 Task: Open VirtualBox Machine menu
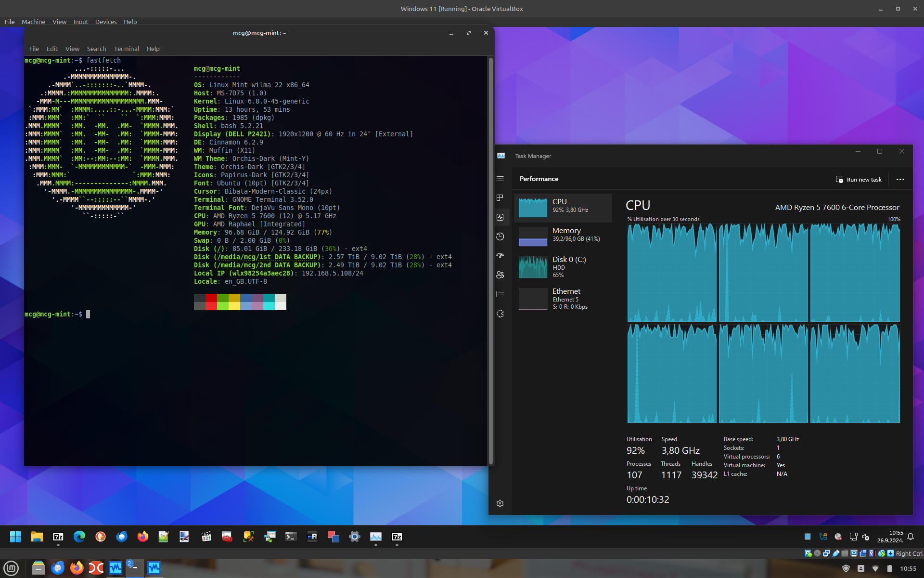coord(33,22)
